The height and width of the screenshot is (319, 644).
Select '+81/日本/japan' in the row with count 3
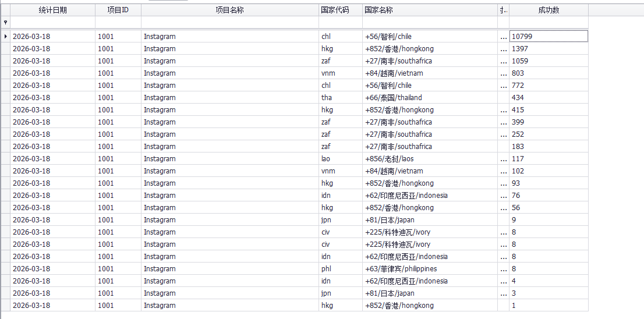point(430,293)
